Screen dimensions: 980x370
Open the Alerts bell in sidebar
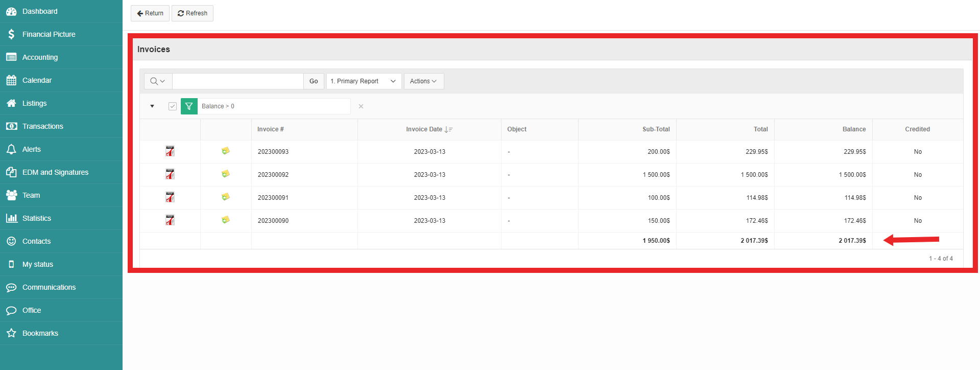coord(11,149)
